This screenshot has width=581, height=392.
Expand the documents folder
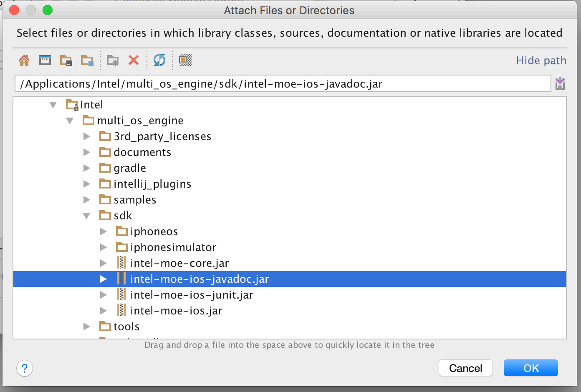(x=87, y=152)
